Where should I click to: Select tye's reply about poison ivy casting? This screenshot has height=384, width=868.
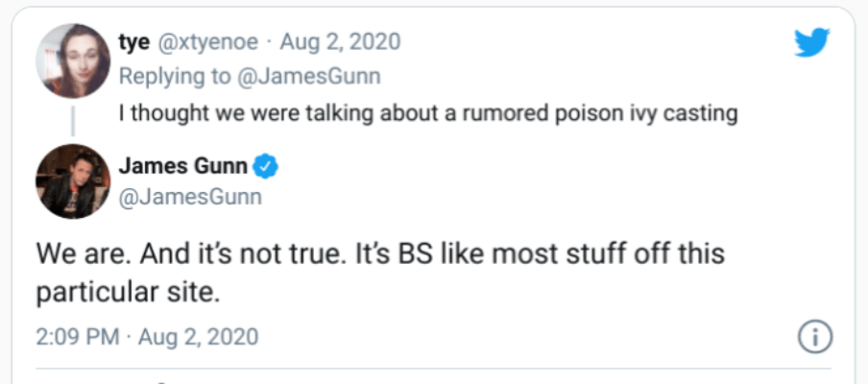pyautogui.click(x=427, y=112)
